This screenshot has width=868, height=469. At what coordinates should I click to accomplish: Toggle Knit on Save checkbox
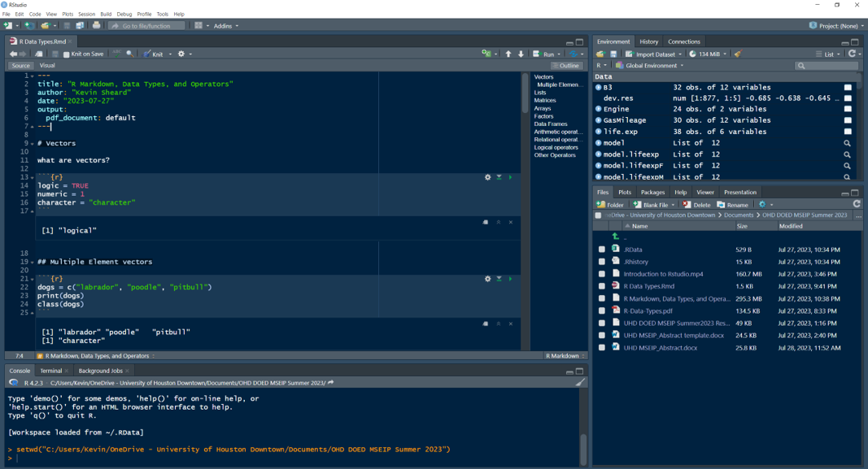click(67, 54)
